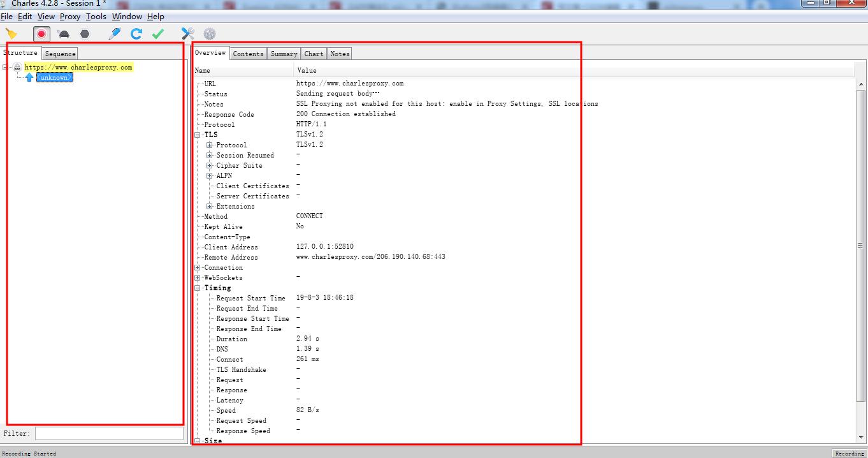The image size is (868, 458).
Task: Select the https://www.charlesproxy.com host label
Action: click(78, 67)
